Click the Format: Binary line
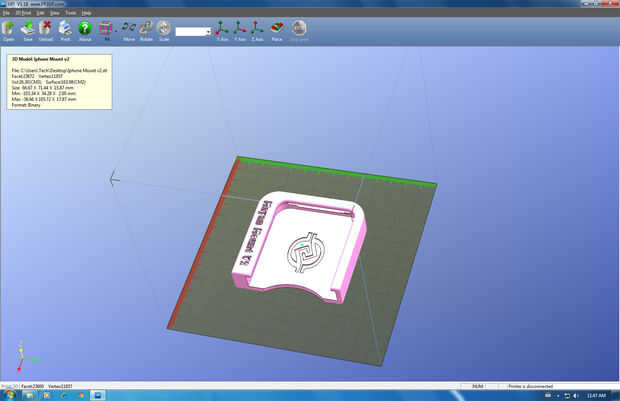The image size is (620, 401). (x=26, y=105)
